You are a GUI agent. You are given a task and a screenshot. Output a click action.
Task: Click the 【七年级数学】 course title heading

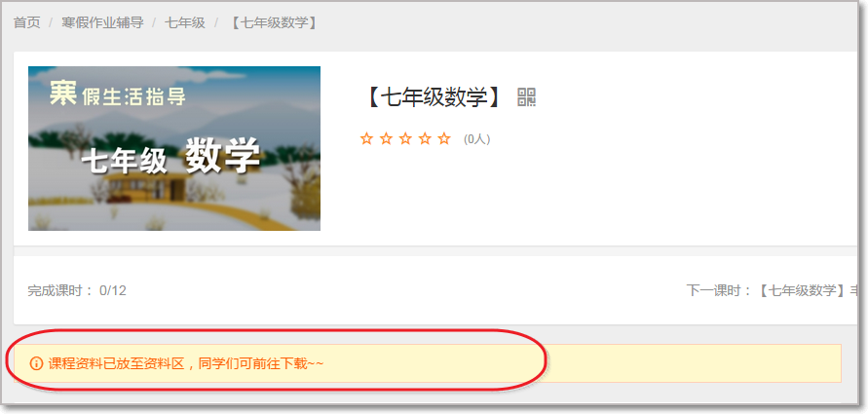click(433, 97)
